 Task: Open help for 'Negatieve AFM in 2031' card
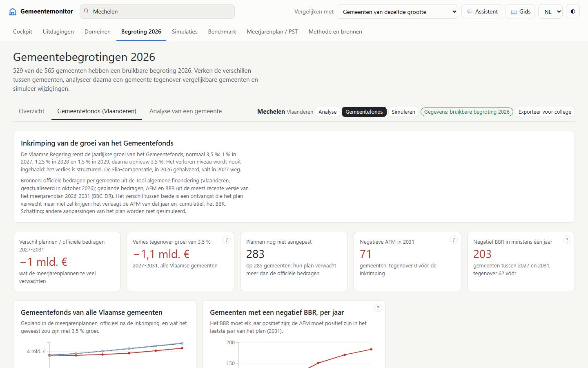454,240
